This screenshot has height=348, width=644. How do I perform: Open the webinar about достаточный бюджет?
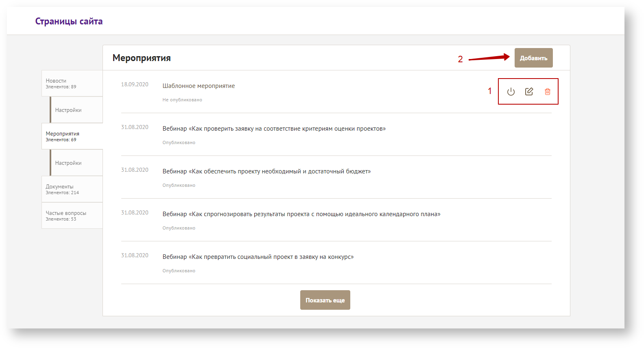pyautogui.click(x=266, y=171)
